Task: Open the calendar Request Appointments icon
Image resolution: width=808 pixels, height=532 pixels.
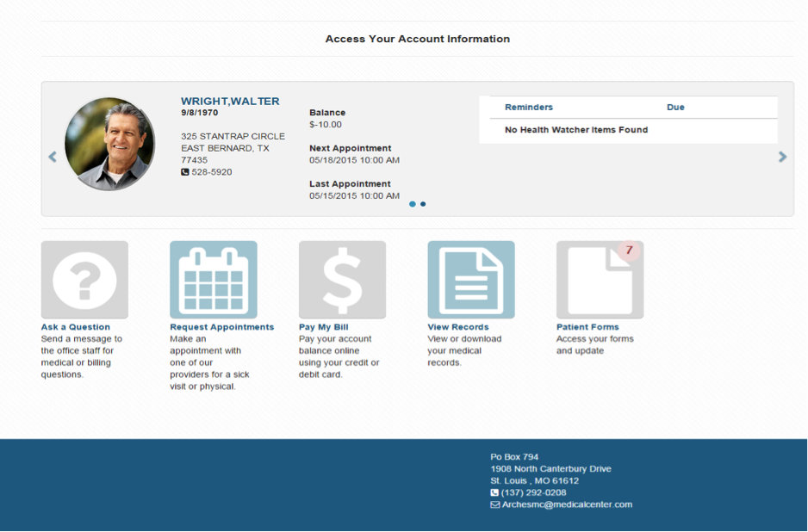Action: click(213, 280)
